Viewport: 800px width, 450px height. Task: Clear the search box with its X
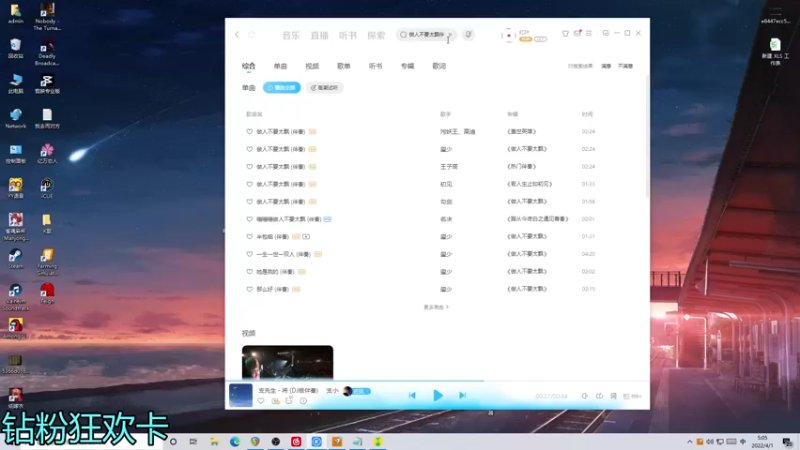point(450,35)
